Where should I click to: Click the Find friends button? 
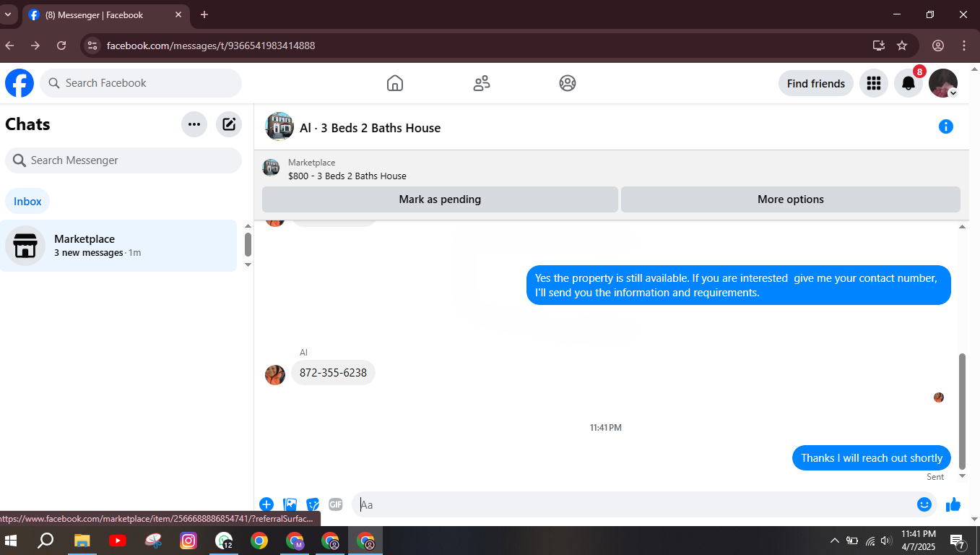coord(816,83)
